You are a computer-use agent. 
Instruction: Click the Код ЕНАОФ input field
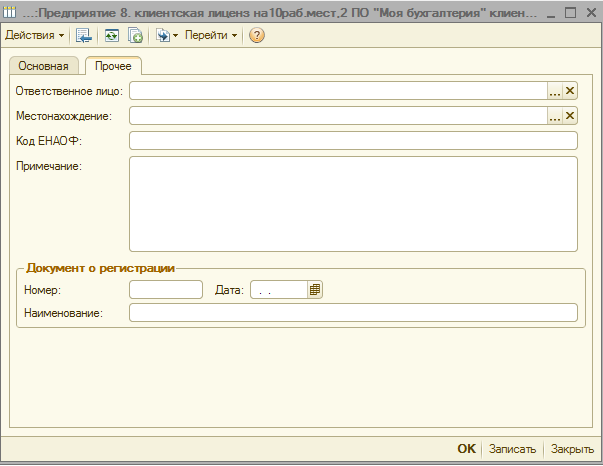[x=353, y=140]
